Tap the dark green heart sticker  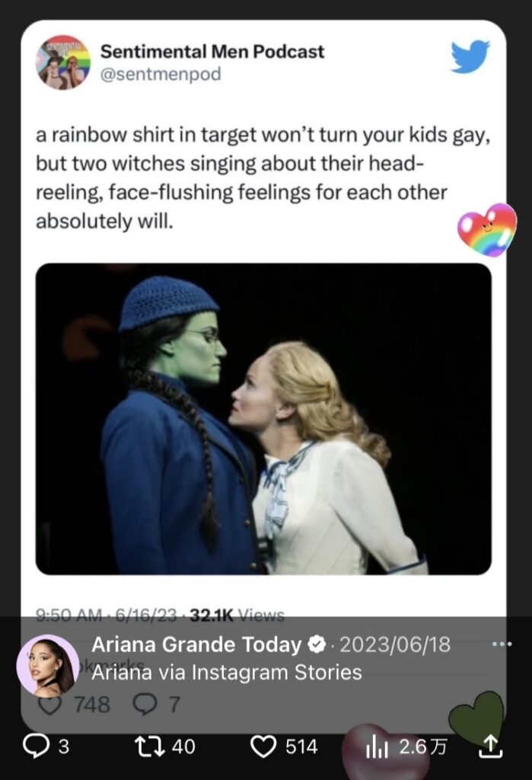pyautogui.click(x=476, y=717)
